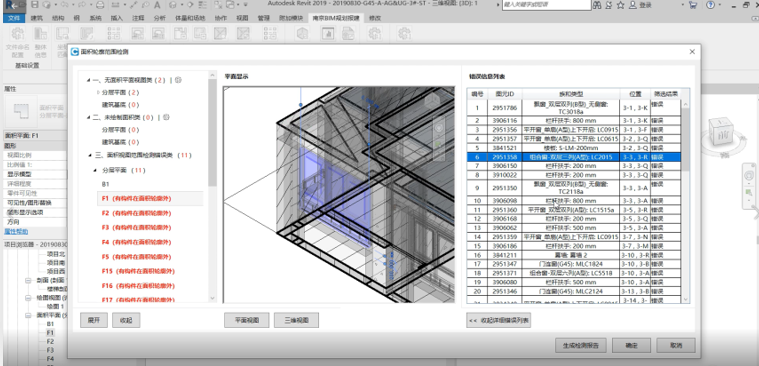Click the tree panel vertical scrollbar

pyautogui.click(x=212, y=186)
